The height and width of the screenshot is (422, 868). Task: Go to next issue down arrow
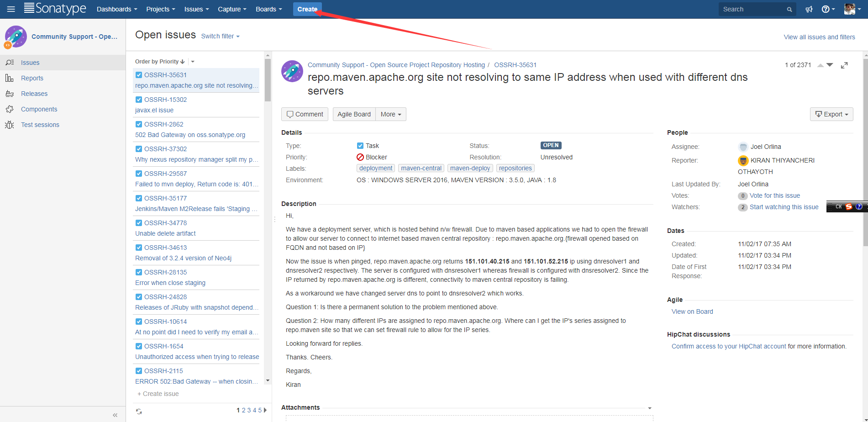click(x=830, y=65)
